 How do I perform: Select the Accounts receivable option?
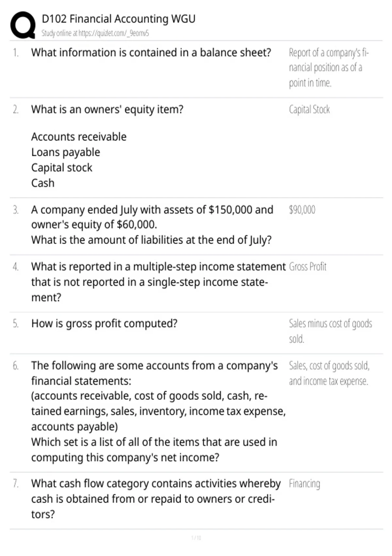(x=79, y=137)
